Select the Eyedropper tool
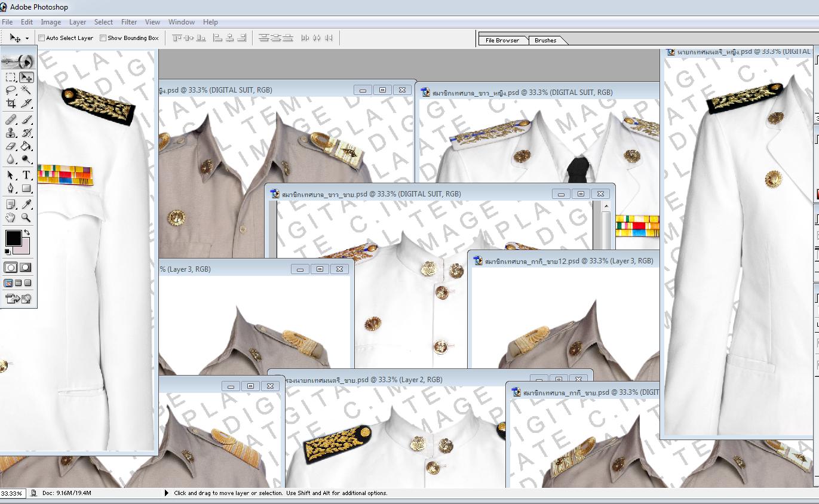This screenshot has height=504, width=819. pos(26,204)
